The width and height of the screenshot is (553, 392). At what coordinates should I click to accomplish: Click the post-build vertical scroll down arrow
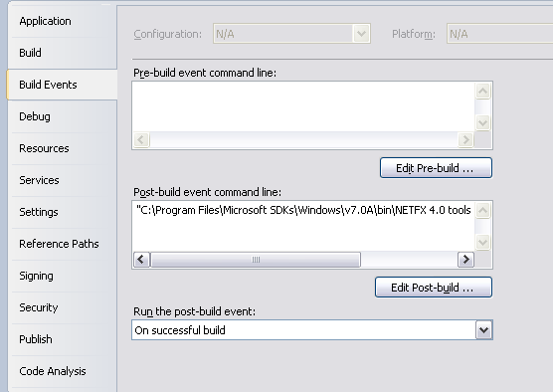coord(482,243)
